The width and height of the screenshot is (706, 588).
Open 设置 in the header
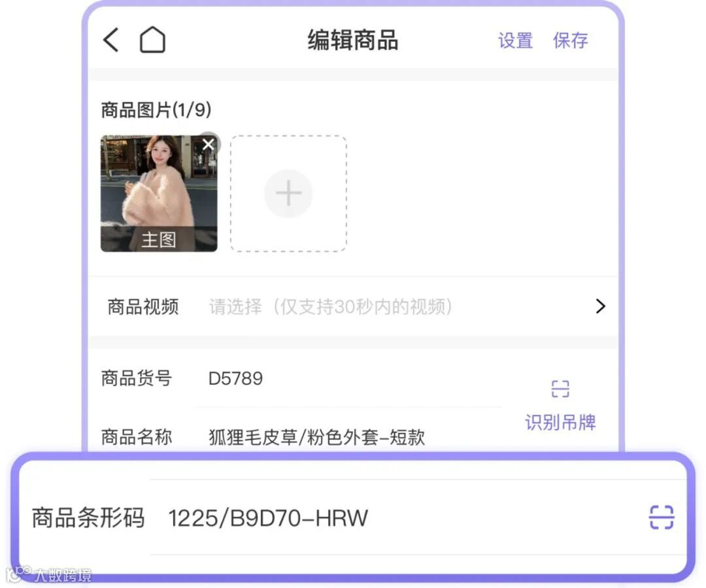[516, 41]
